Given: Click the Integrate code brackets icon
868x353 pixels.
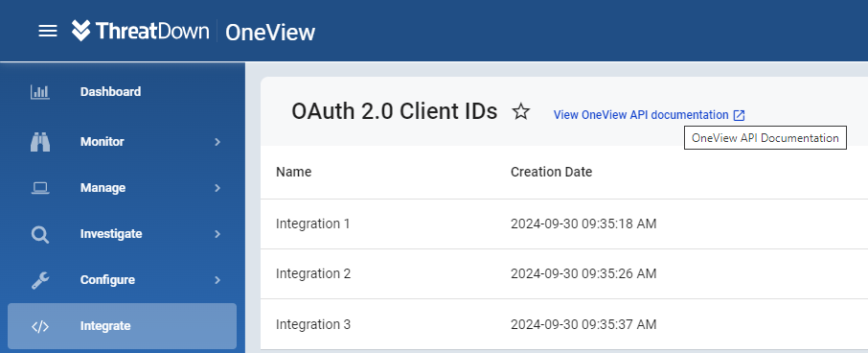Looking at the screenshot, I should [40, 326].
